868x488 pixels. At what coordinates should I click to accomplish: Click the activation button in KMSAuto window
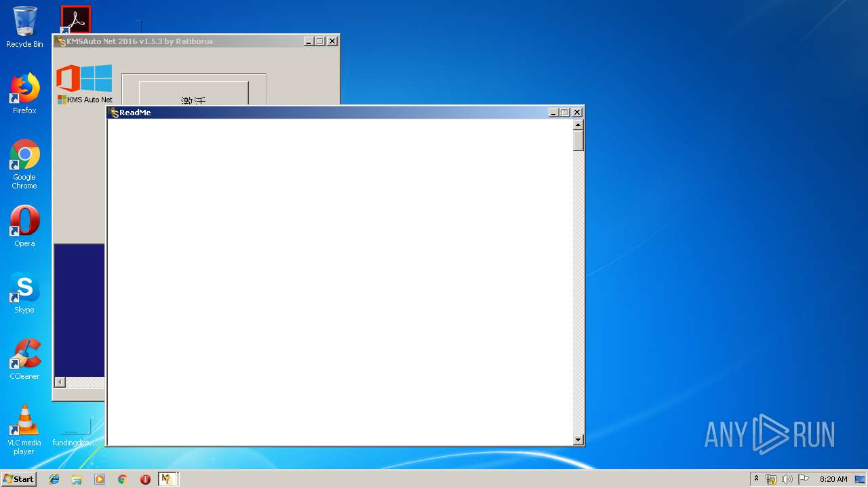coord(194,94)
